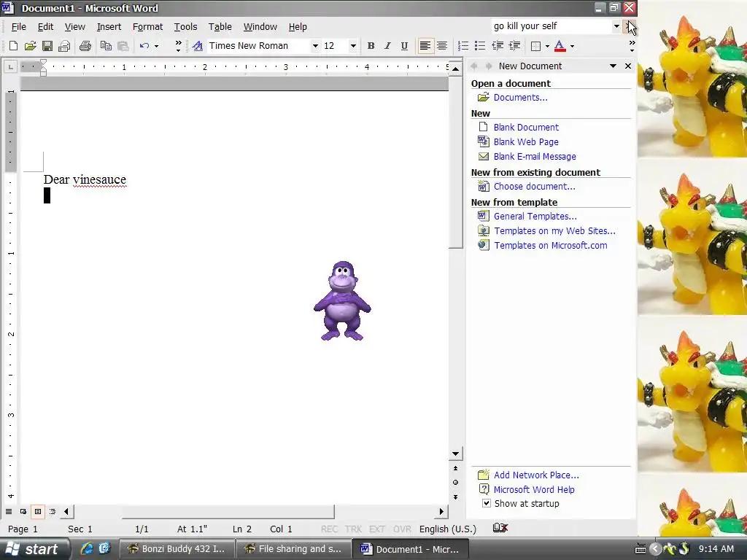The image size is (747, 560).
Task: Toggle TRK track changes in status bar
Action: (x=353, y=529)
